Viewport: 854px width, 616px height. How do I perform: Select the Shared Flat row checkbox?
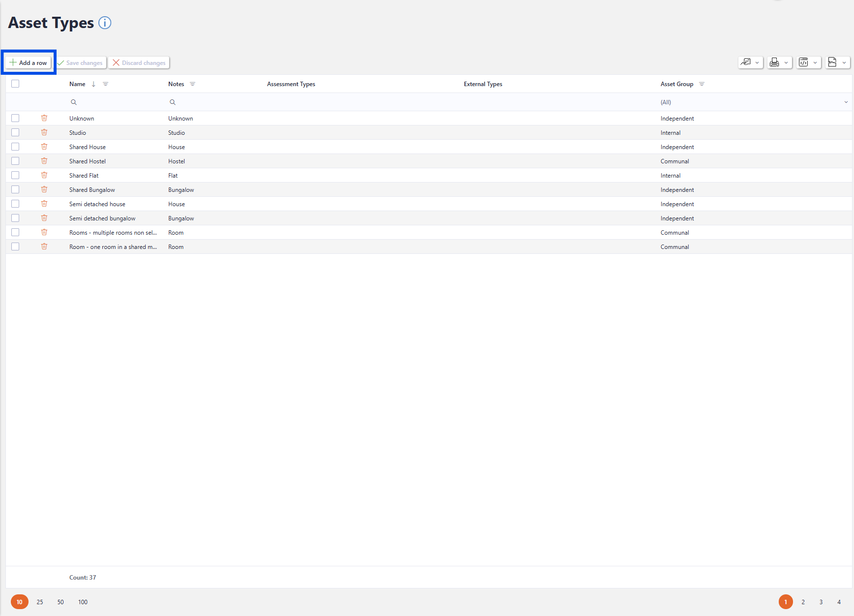point(15,175)
